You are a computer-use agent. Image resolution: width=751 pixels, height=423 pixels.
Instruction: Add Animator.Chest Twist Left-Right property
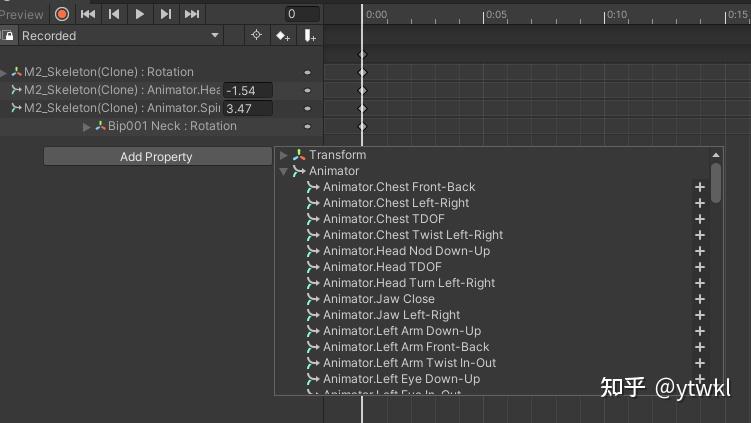click(x=700, y=235)
